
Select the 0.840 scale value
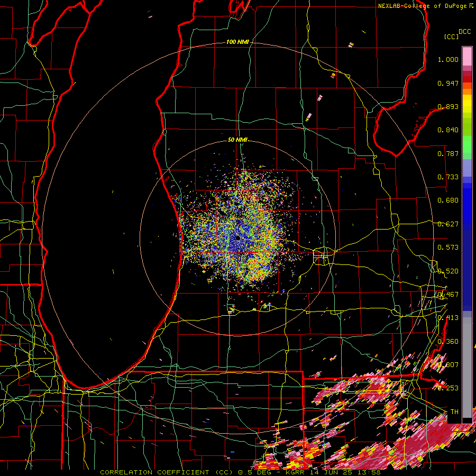click(448, 130)
